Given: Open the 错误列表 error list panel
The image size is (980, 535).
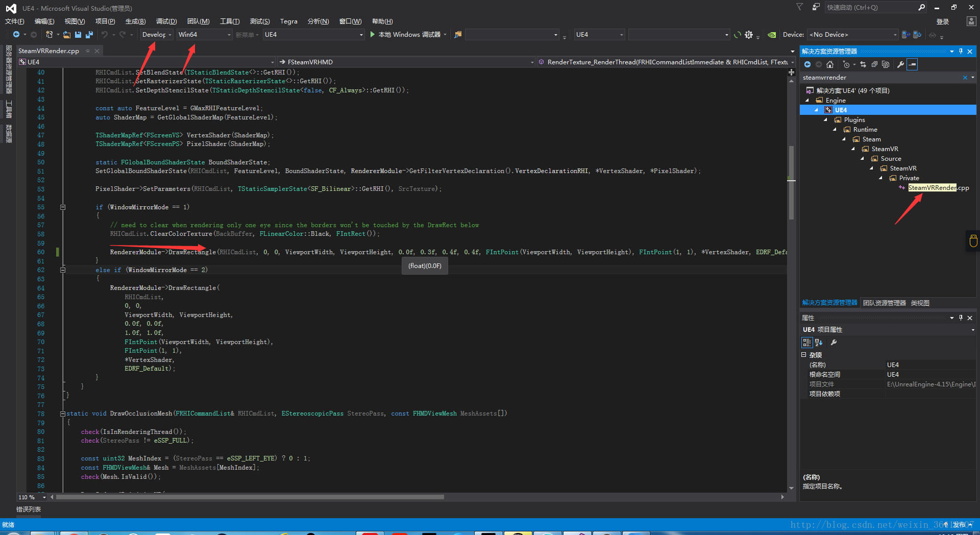Looking at the screenshot, I should pyautogui.click(x=29, y=509).
